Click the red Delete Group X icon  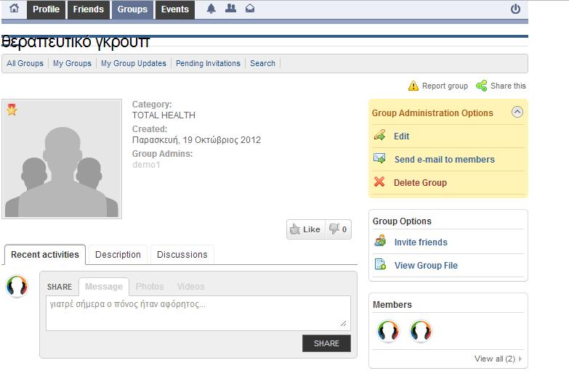click(x=379, y=181)
